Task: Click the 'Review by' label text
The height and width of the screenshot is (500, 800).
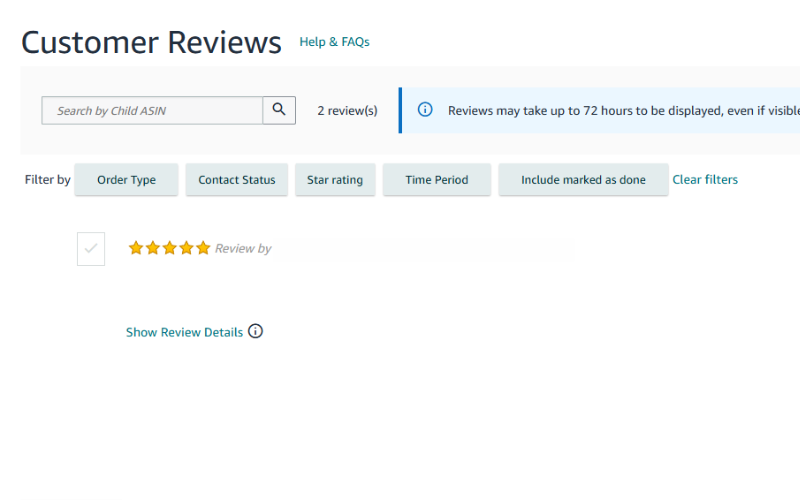Action: [x=243, y=248]
